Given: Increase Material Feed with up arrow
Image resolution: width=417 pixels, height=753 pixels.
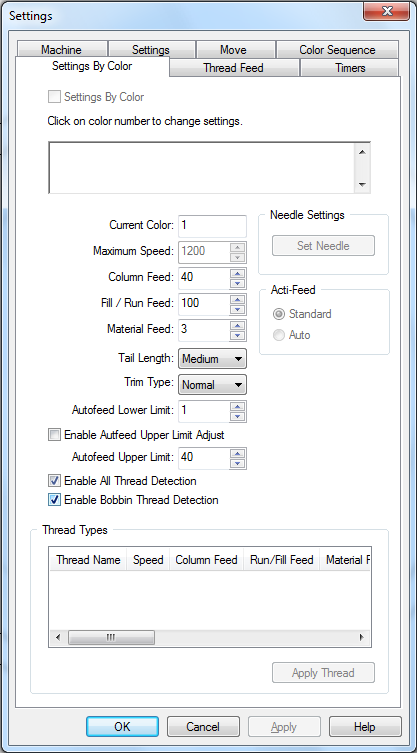Looking at the screenshot, I should point(237,325).
